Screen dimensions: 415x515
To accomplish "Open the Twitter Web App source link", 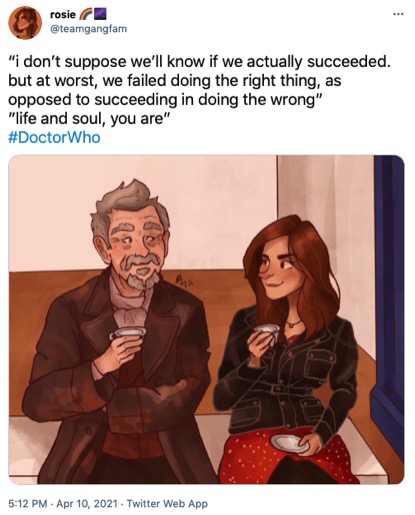I will click(167, 503).
